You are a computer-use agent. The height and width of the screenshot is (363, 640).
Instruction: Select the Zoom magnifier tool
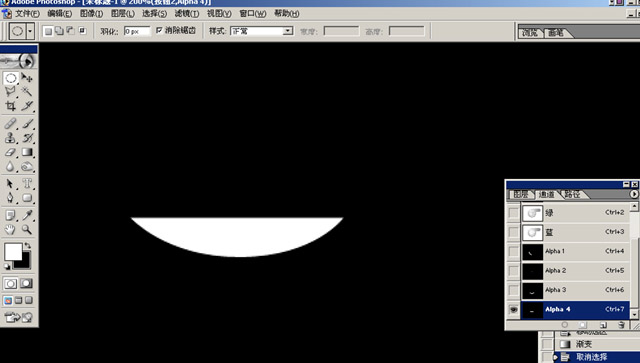coord(27,229)
